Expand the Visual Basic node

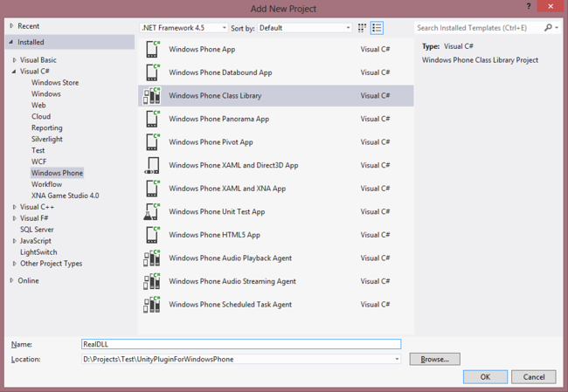click(15, 60)
